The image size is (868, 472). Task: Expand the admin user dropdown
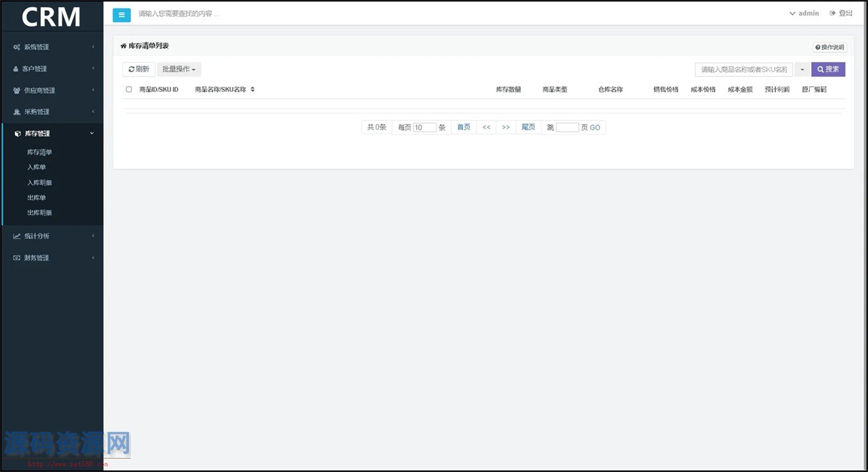coord(804,13)
